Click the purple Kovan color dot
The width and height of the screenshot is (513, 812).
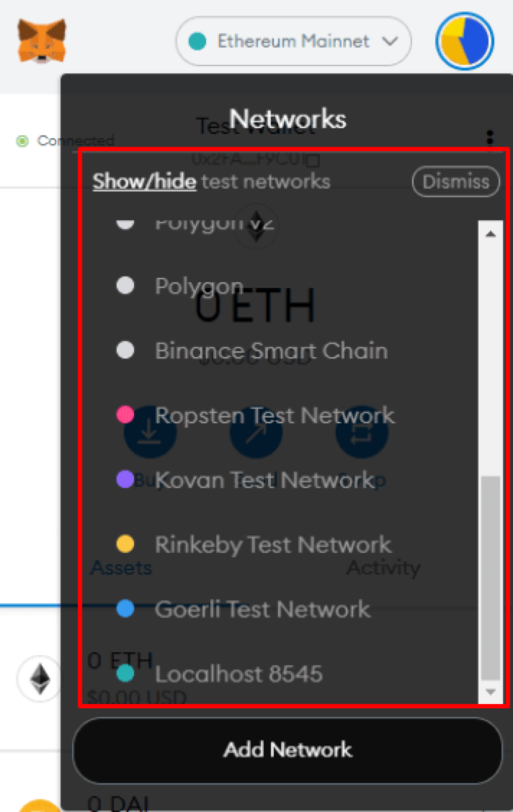(125, 480)
